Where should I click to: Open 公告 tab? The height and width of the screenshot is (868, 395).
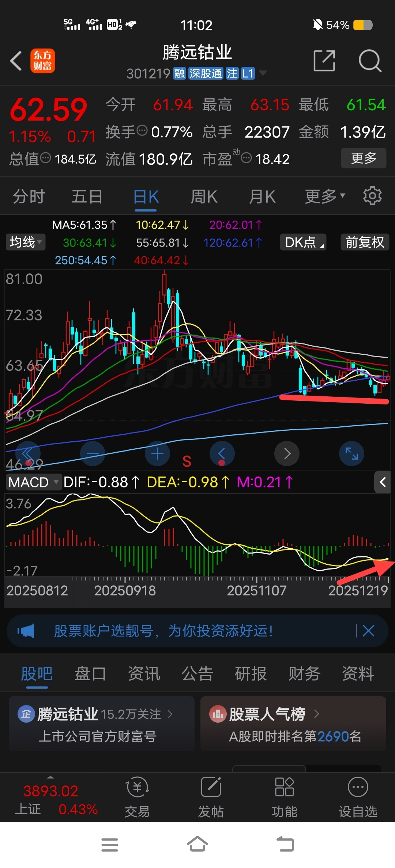[197, 674]
